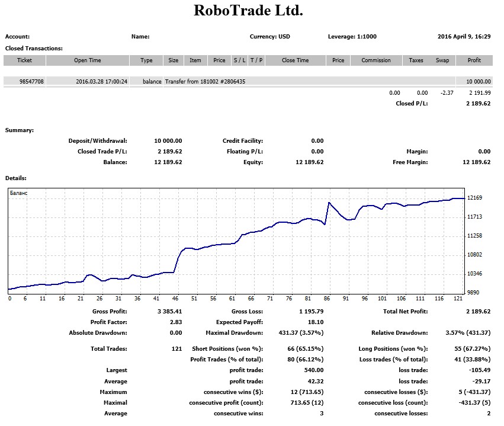This screenshot has height=426, width=504.
Task: Click open time 2016.03.28 17:00:24
Action: [102, 82]
